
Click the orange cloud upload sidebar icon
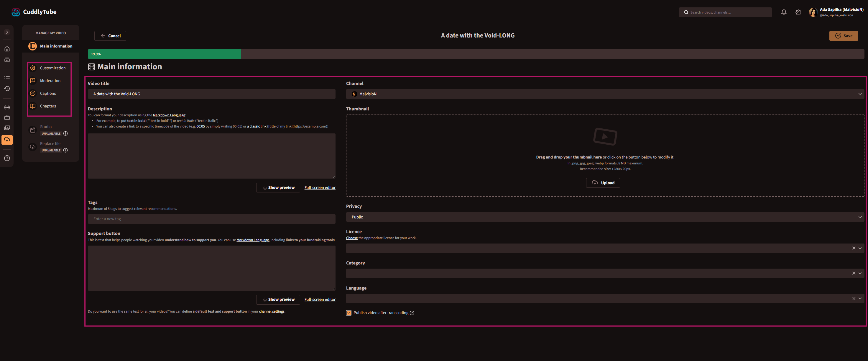click(7, 140)
